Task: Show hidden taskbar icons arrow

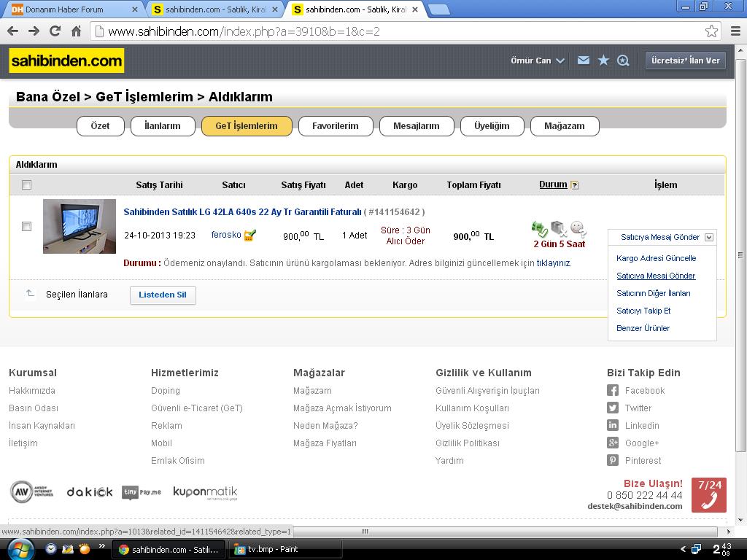Action: pos(683,549)
